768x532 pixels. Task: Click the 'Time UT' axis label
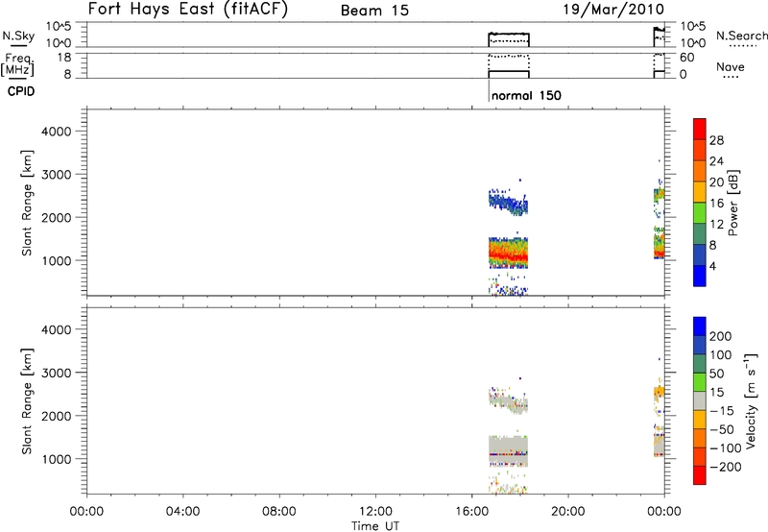click(x=375, y=526)
